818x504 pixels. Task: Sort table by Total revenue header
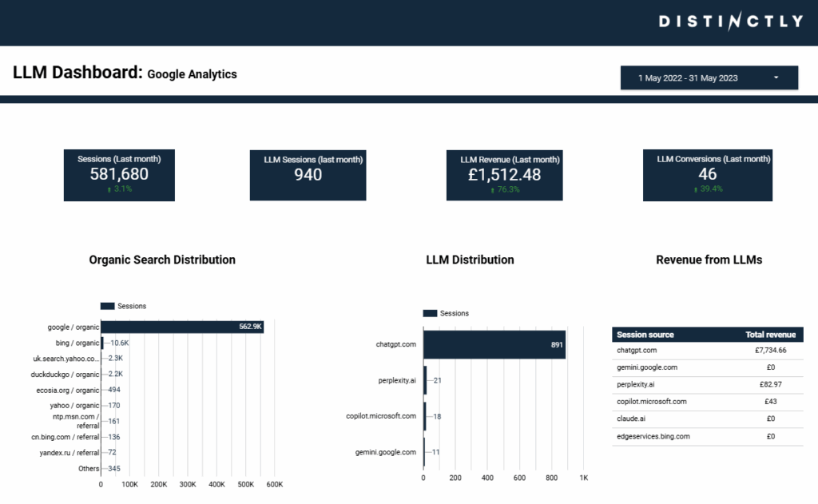[765, 335]
